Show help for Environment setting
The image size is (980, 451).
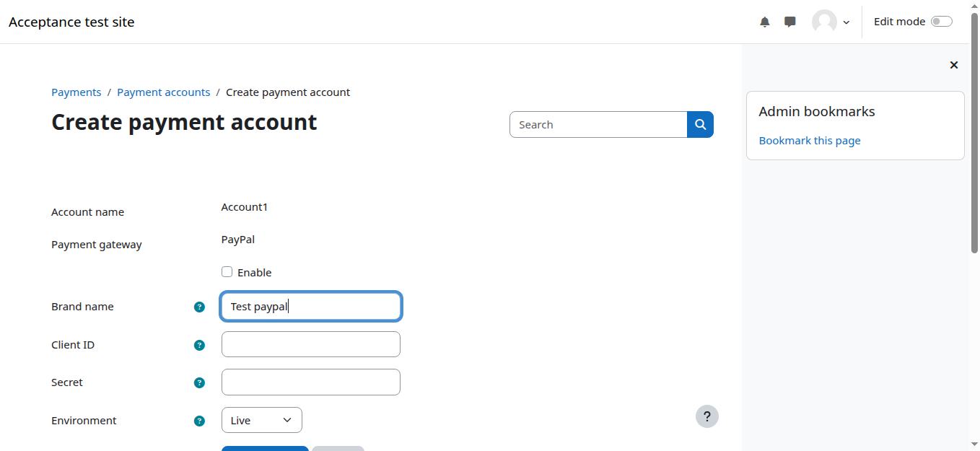pos(199,421)
